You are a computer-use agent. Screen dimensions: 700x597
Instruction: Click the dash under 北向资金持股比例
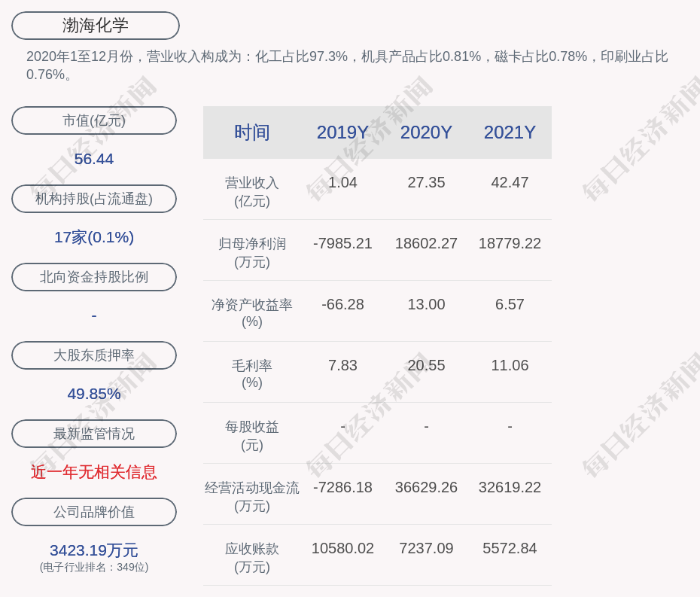tap(94, 315)
